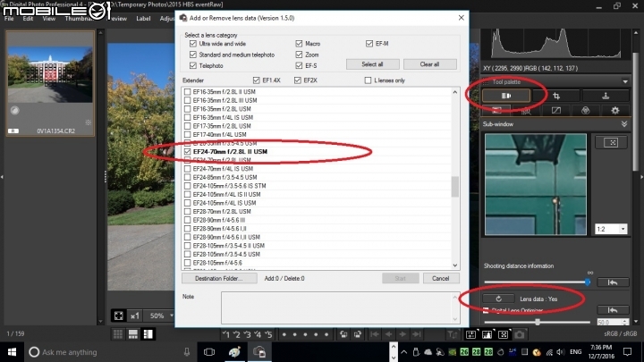The image size is (644, 362).
Task: Click the rotate right icon in bottom toolbar
Action: pyautogui.click(x=357, y=334)
